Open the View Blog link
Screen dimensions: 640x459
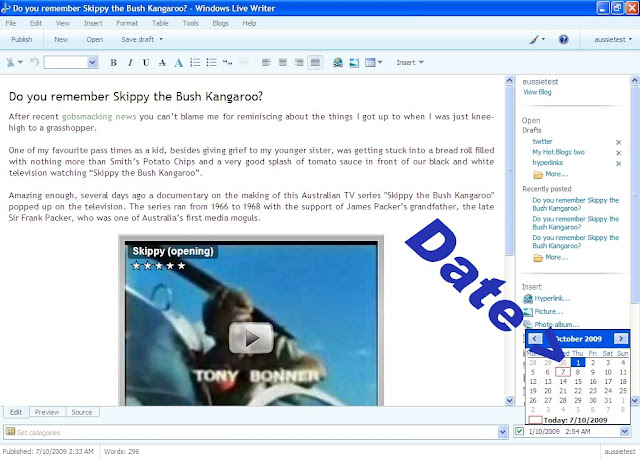click(x=537, y=92)
